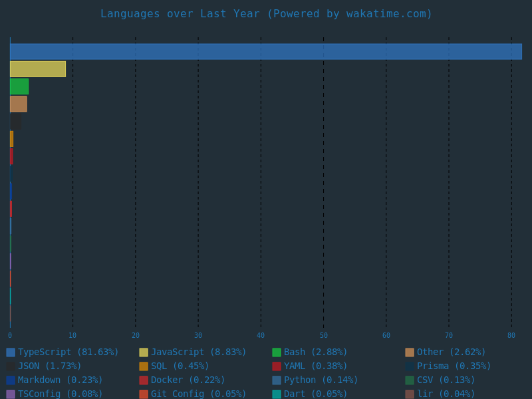Select the Prisma (0.35%) legend label
Viewport: 532px width, 399px height.
coord(454,366)
